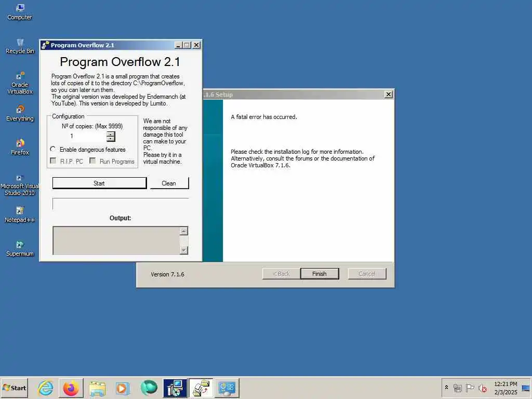
Task: Click the 'A fatal error has occurred.' text
Action: (263, 117)
